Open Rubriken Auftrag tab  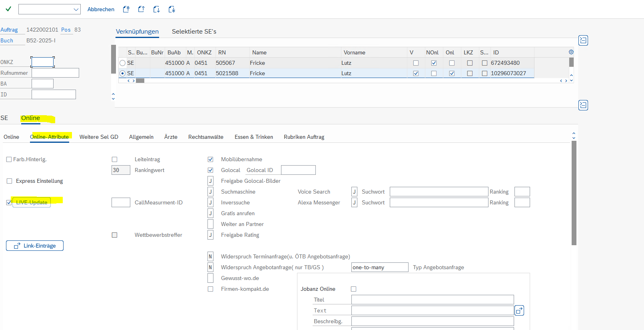pos(304,137)
